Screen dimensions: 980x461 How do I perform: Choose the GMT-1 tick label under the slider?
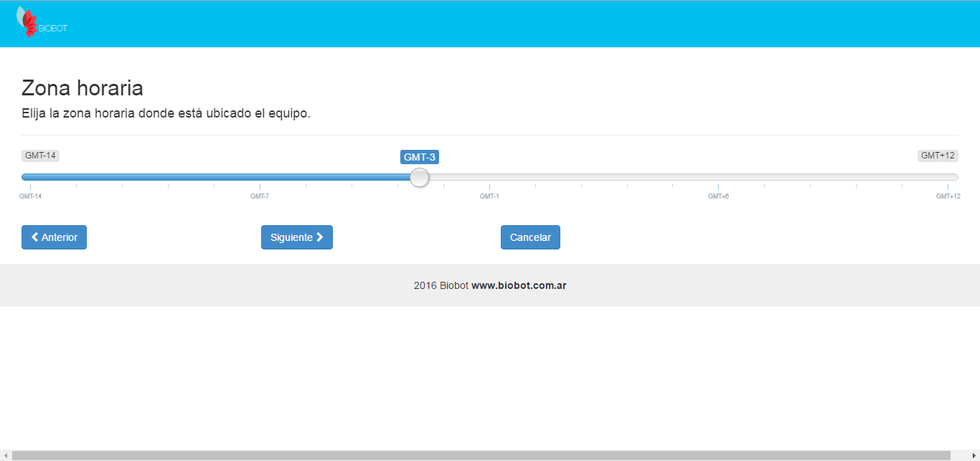tap(489, 196)
